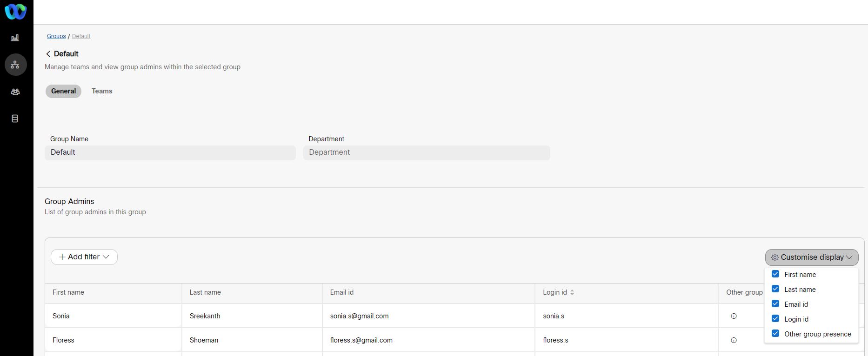This screenshot has height=356, width=868.
Task: Uncheck Other group presence checkbox
Action: click(775, 333)
